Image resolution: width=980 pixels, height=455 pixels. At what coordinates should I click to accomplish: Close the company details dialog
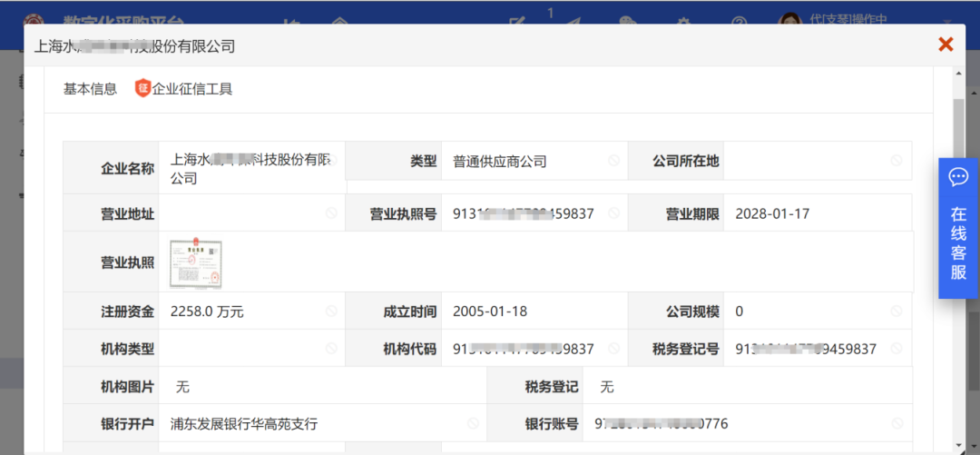point(945,45)
